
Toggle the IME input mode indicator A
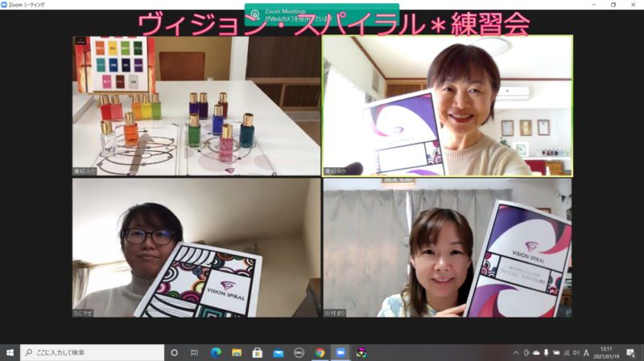click(x=586, y=352)
